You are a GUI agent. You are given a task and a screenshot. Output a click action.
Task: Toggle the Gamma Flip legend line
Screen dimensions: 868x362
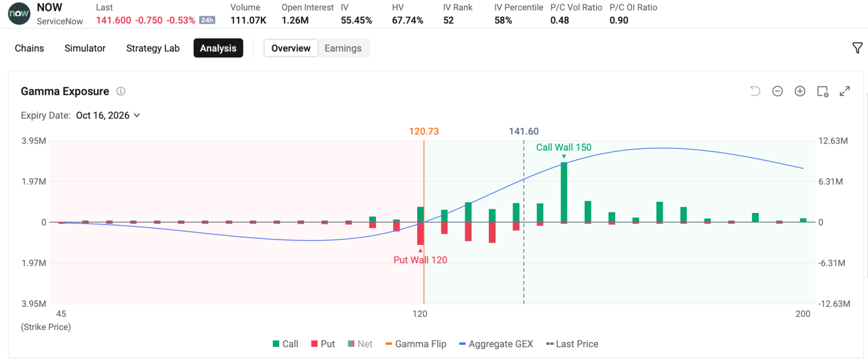tap(416, 344)
